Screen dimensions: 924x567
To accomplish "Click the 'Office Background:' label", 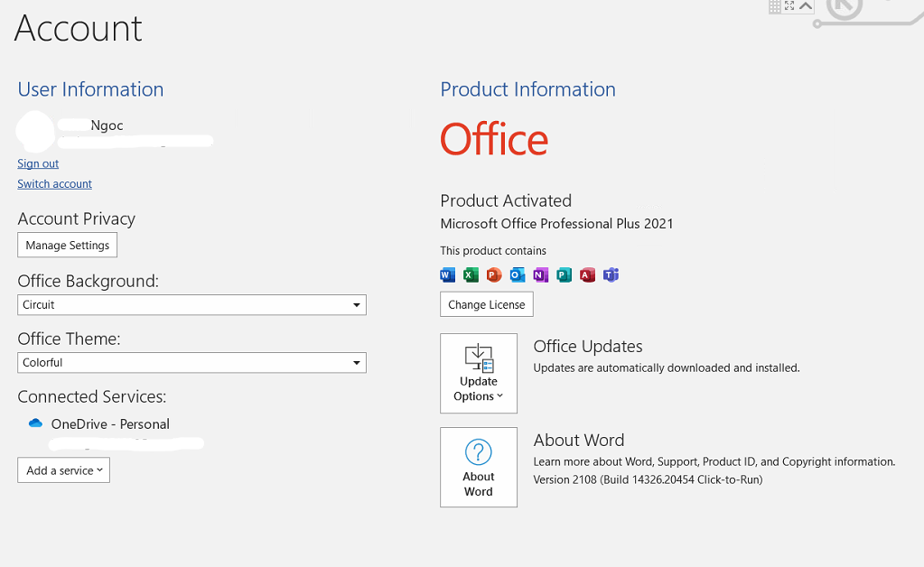I will pyautogui.click(x=89, y=281).
